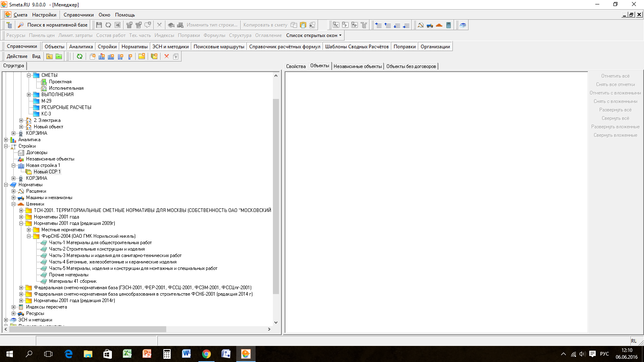Click the Поиск в нормативной базе button
This screenshot has height=362, width=644.
click(57, 25)
